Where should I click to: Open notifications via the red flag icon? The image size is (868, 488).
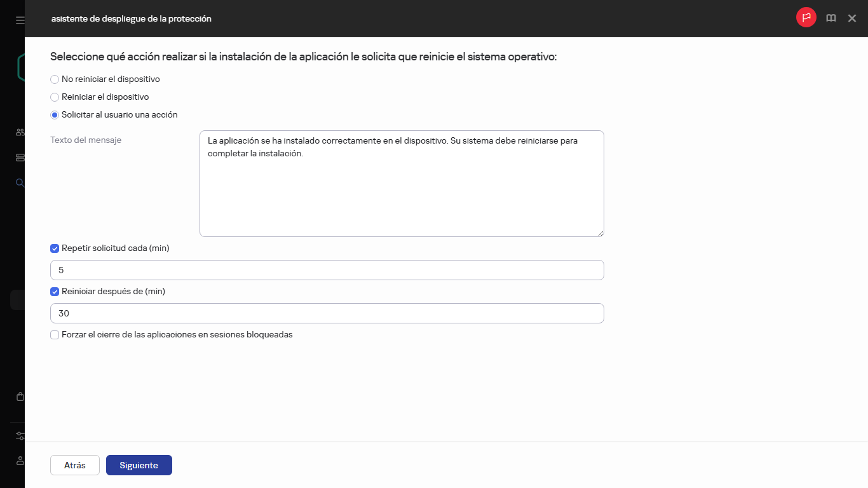coord(806,18)
